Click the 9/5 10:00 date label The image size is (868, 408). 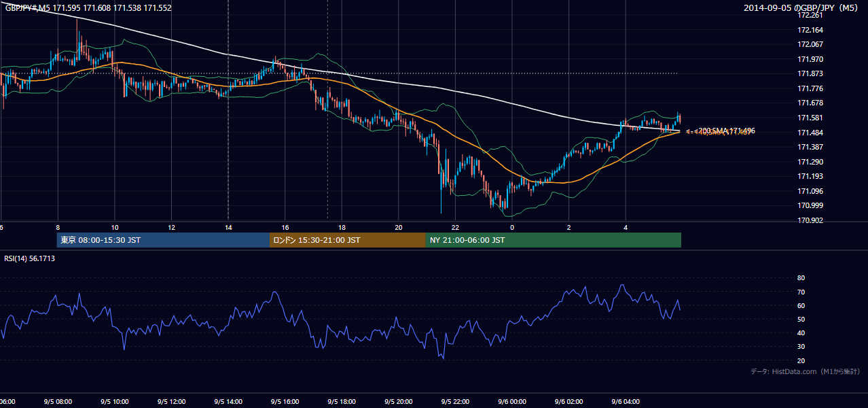click(114, 401)
